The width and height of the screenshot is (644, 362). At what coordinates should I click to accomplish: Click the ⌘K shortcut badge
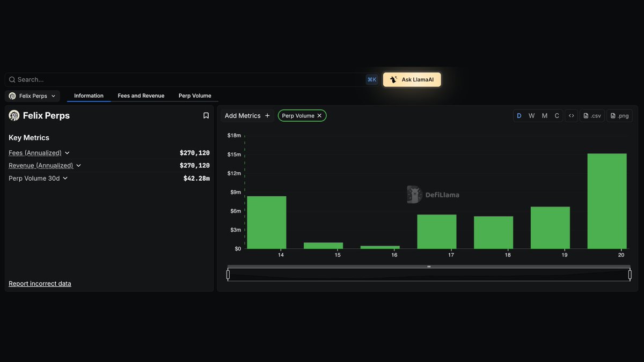pos(372,79)
